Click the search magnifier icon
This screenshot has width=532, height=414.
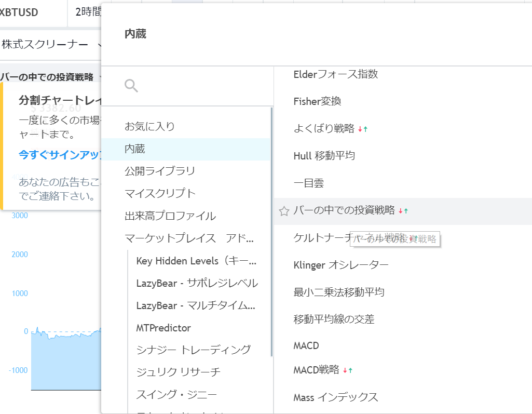coord(131,86)
